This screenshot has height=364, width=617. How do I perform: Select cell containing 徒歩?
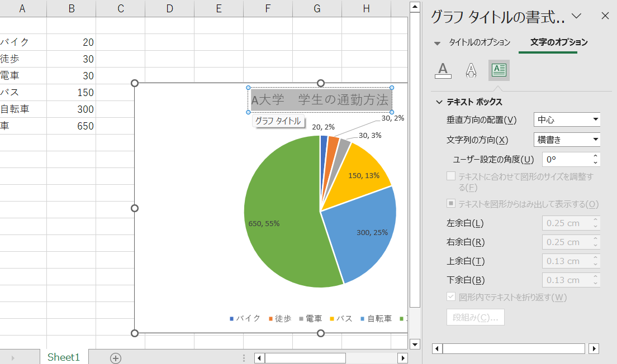point(23,59)
